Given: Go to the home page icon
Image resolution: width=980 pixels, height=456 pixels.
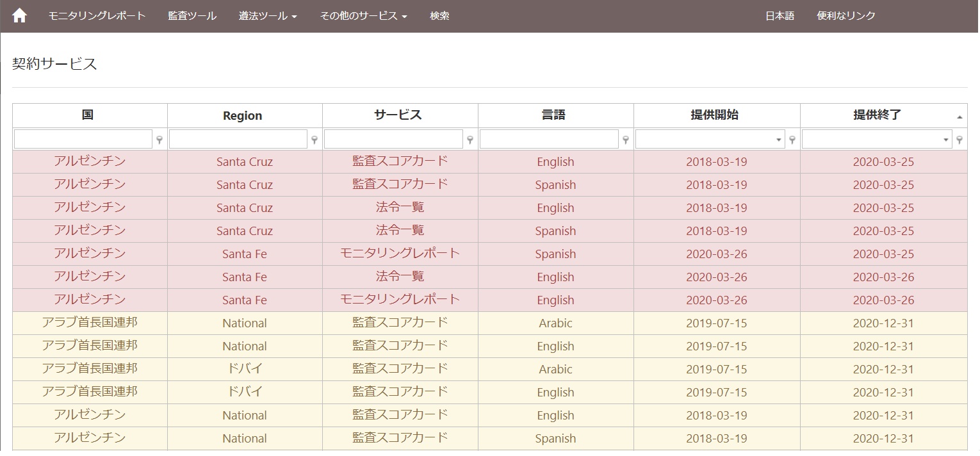Looking at the screenshot, I should (x=20, y=16).
